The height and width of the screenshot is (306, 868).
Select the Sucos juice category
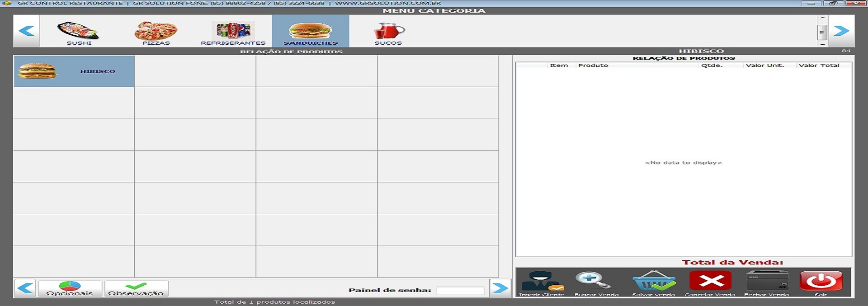[388, 31]
